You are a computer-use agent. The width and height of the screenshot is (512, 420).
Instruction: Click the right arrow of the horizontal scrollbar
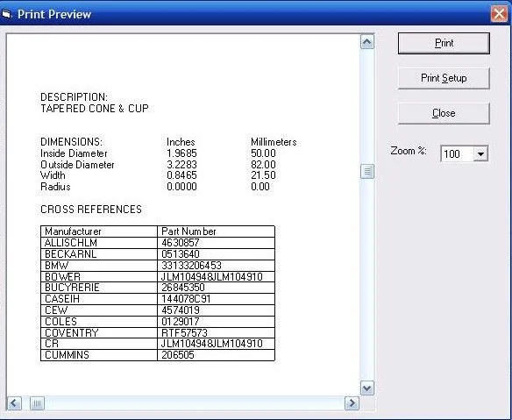352,403
